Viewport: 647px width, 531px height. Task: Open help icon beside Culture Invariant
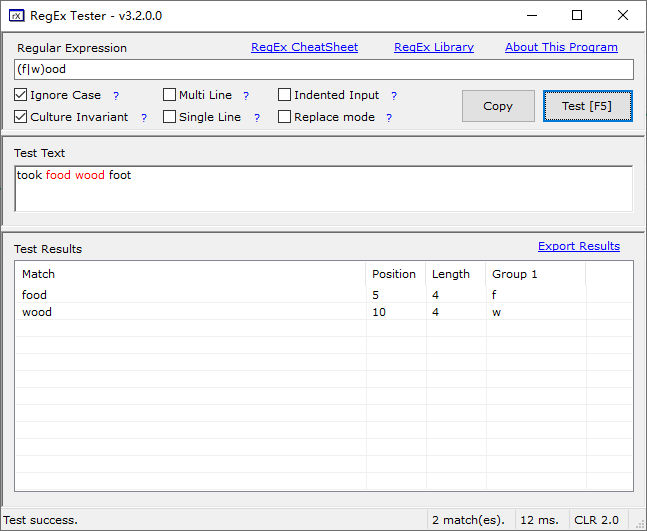pyautogui.click(x=144, y=118)
